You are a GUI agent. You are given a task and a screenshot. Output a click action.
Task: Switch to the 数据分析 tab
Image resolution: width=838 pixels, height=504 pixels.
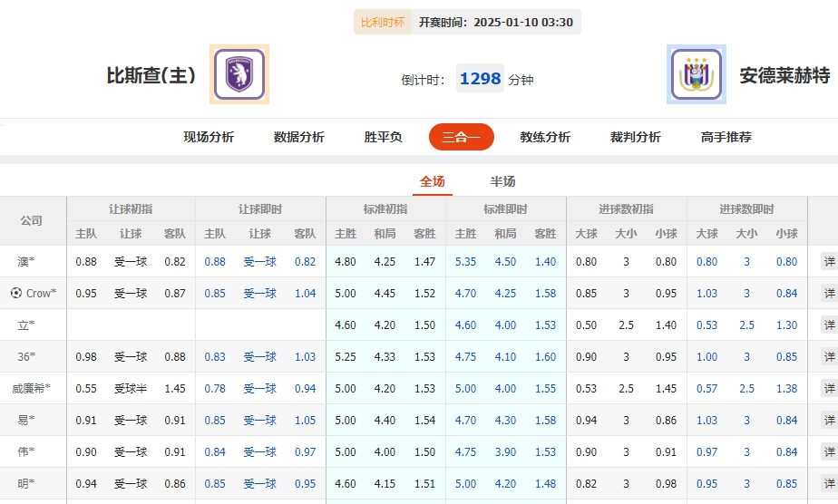point(299,137)
